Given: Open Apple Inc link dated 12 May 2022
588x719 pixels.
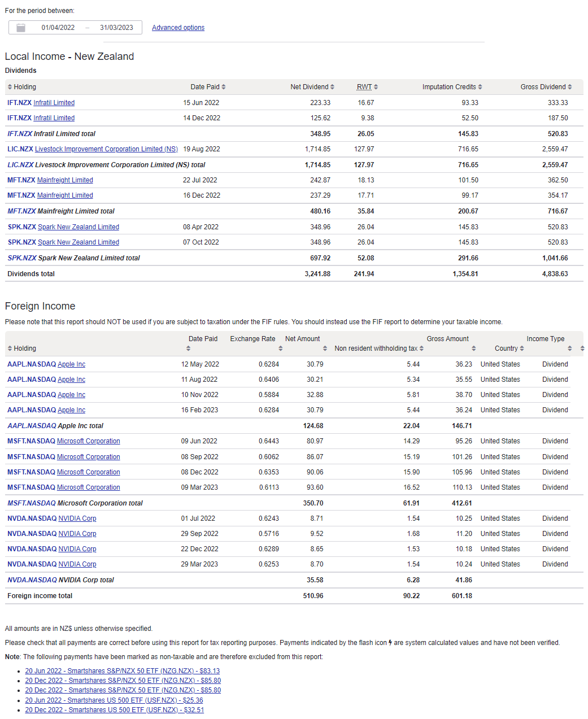Looking at the screenshot, I should [x=71, y=364].
